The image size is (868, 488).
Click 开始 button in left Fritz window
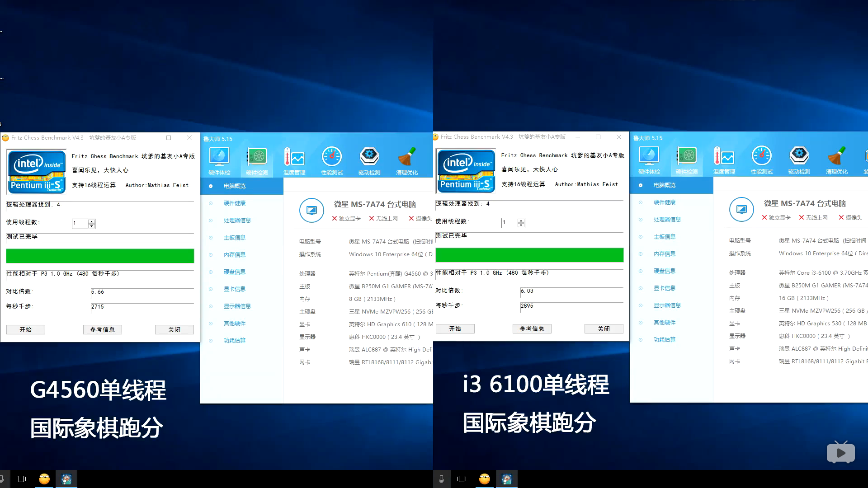coord(26,330)
